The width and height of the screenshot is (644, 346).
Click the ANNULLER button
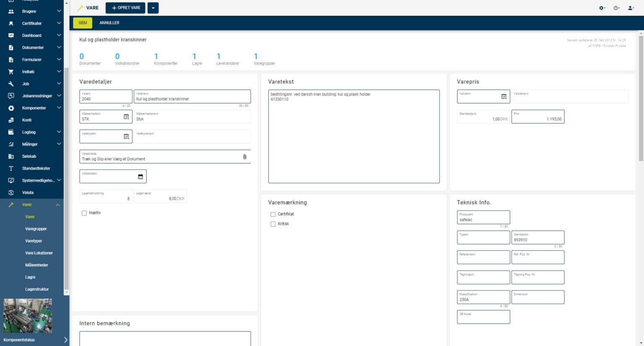point(109,23)
